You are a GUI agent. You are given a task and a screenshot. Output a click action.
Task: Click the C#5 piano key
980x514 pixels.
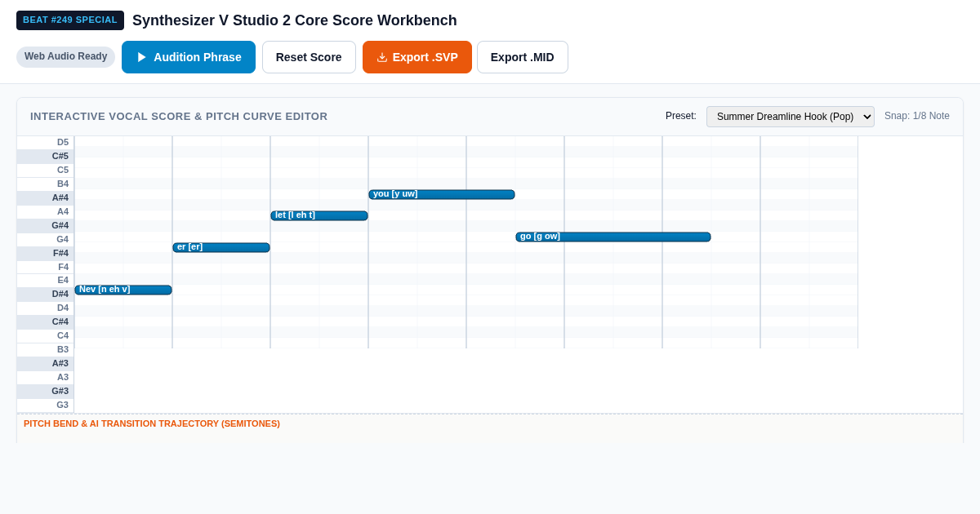[46, 156]
